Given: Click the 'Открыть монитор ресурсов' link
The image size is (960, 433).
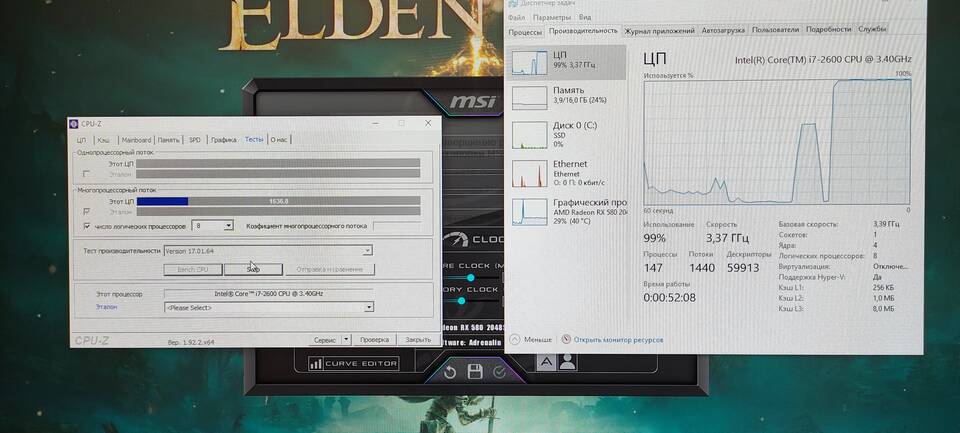Looking at the screenshot, I should [x=619, y=340].
